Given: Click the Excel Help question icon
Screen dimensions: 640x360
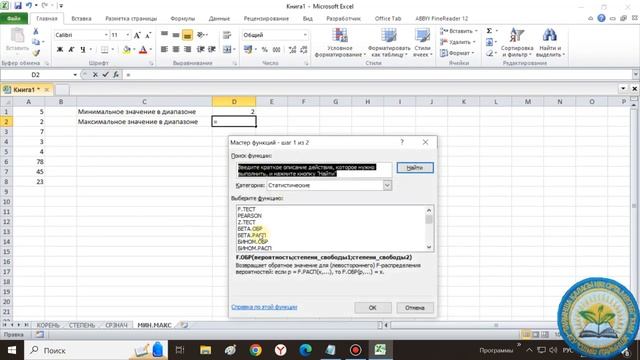Looking at the screenshot, I should click(601, 18).
